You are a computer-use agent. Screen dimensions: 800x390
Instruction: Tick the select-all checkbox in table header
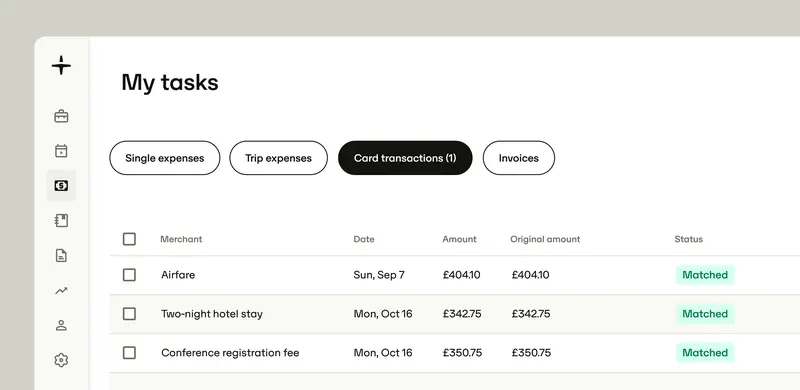pyautogui.click(x=130, y=239)
